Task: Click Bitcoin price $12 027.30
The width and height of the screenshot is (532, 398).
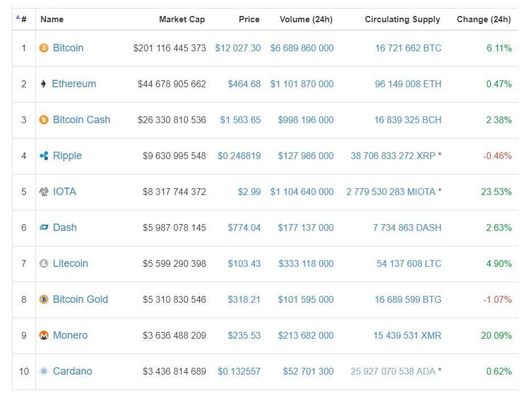Action: (238, 48)
